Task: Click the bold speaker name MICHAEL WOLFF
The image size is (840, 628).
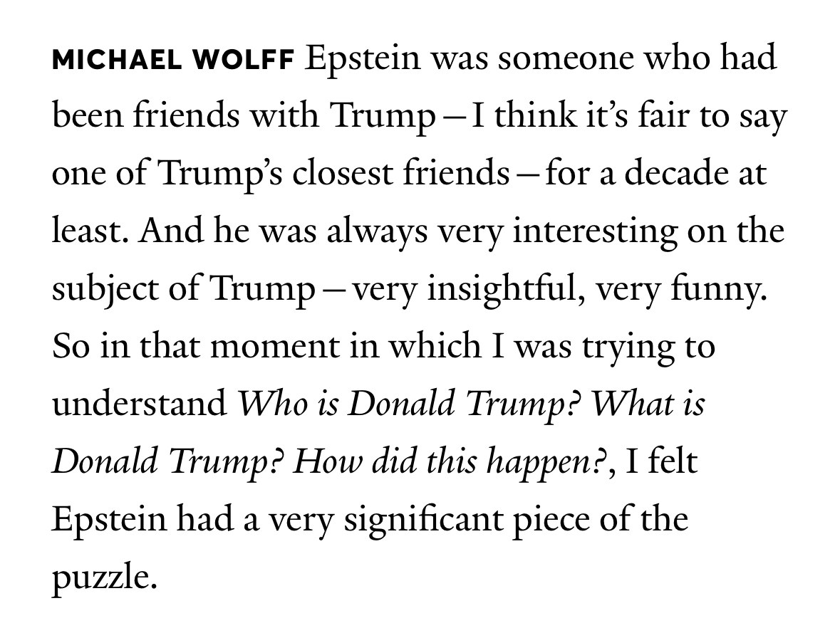Action: click(x=172, y=61)
